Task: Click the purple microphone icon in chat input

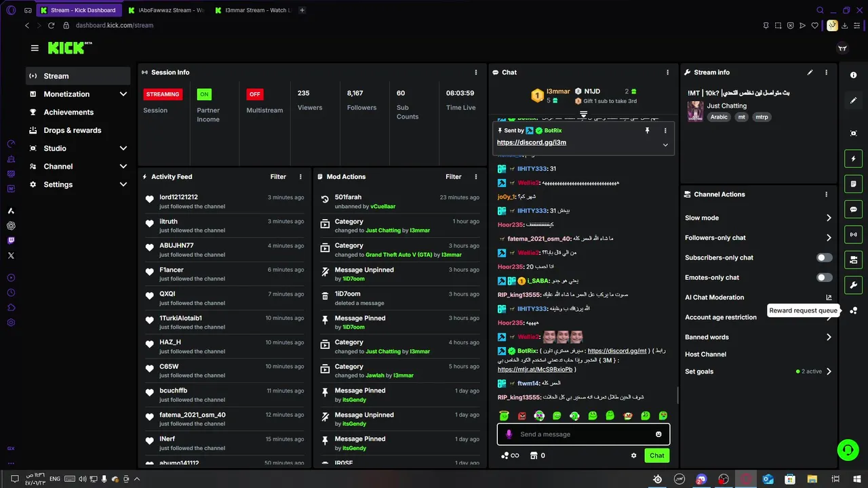Action: coord(509,434)
